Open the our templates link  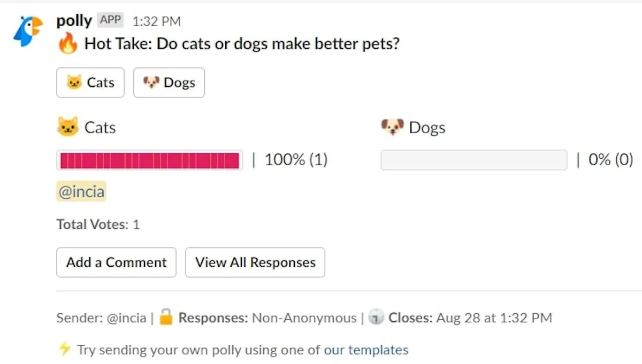click(366, 350)
